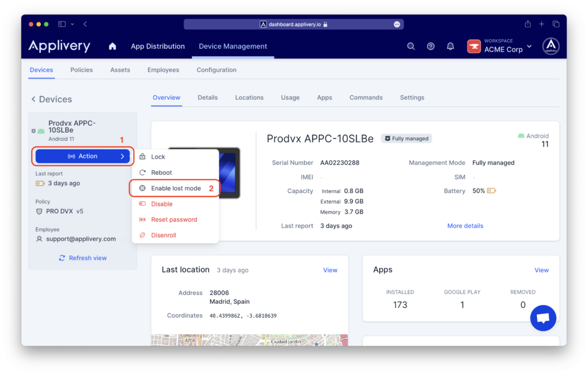This screenshot has width=588, height=374.
Task: Click the red Disable toggle icon
Action: tap(142, 204)
